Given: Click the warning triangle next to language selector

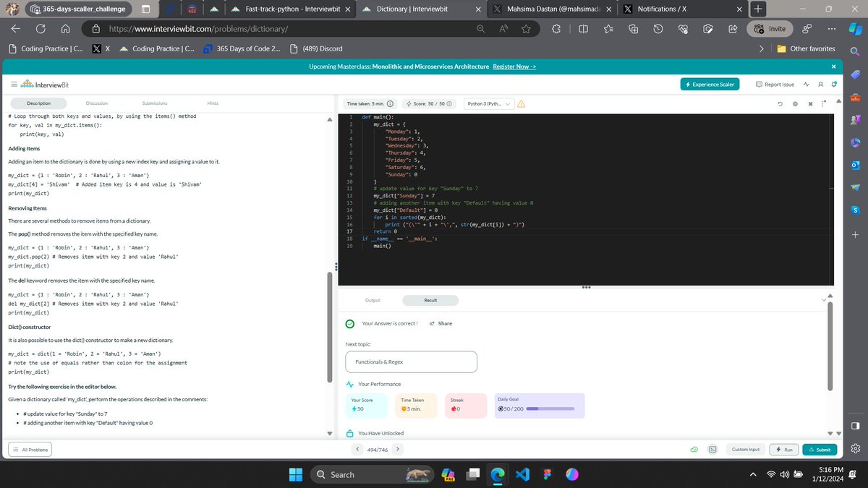Looking at the screenshot, I should tap(521, 103).
